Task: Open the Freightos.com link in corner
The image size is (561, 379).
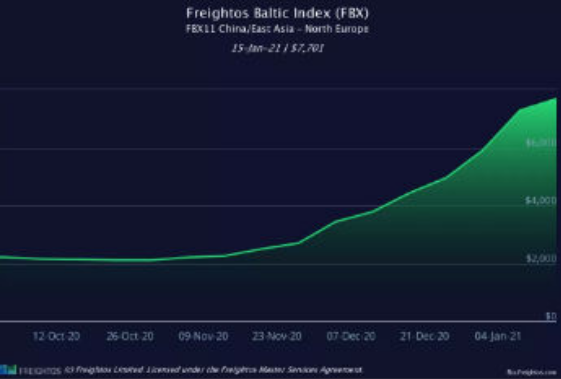Action: tap(532, 372)
